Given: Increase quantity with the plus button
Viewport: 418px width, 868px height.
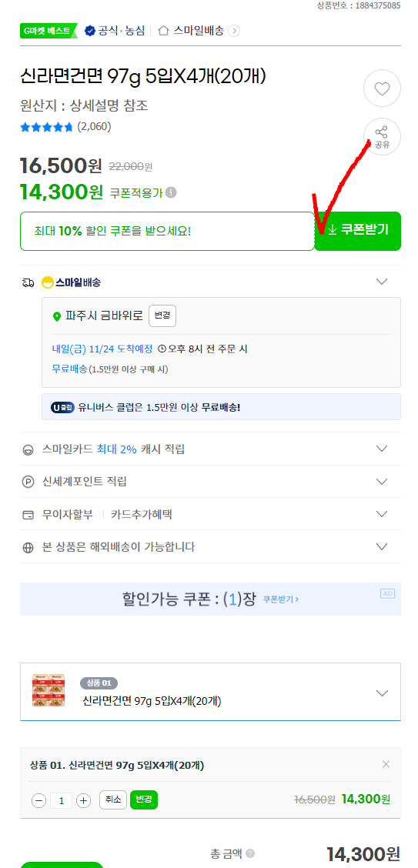Looking at the screenshot, I should point(84,800).
